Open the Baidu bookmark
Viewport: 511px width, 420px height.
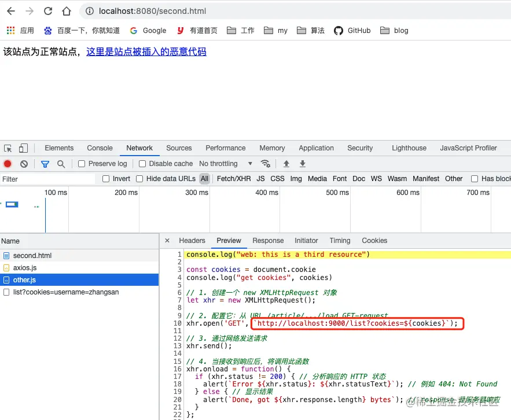(x=82, y=30)
